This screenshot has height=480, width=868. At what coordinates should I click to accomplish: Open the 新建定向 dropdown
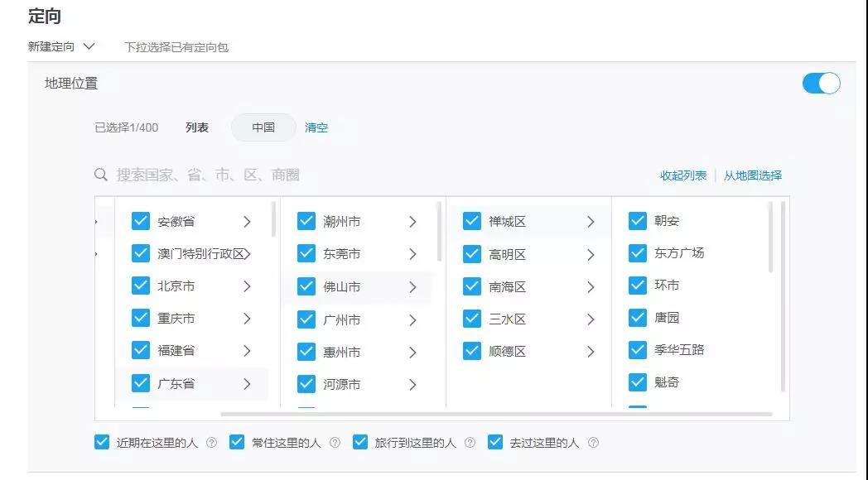[x=62, y=46]
